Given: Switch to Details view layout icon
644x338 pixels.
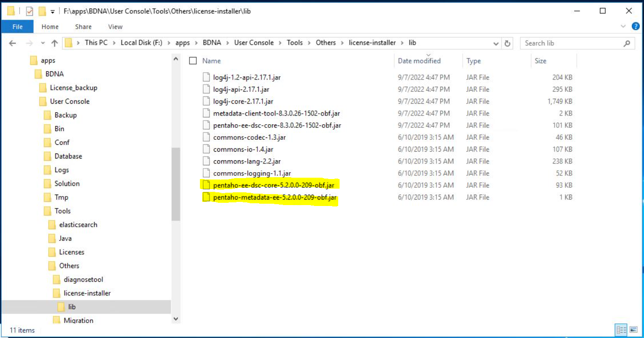Looking at the screenshot, I should coord(621,330).
